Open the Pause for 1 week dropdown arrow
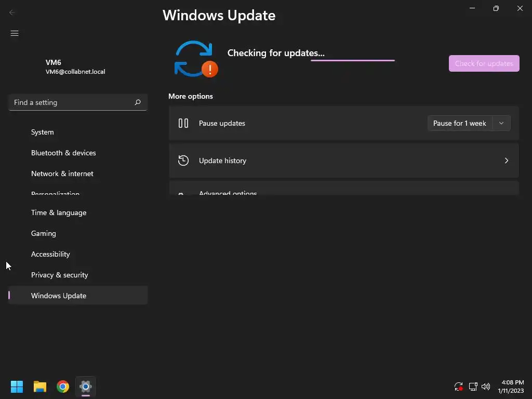The width and height of the screenshot is (532, 399). [x=501, y=123]
